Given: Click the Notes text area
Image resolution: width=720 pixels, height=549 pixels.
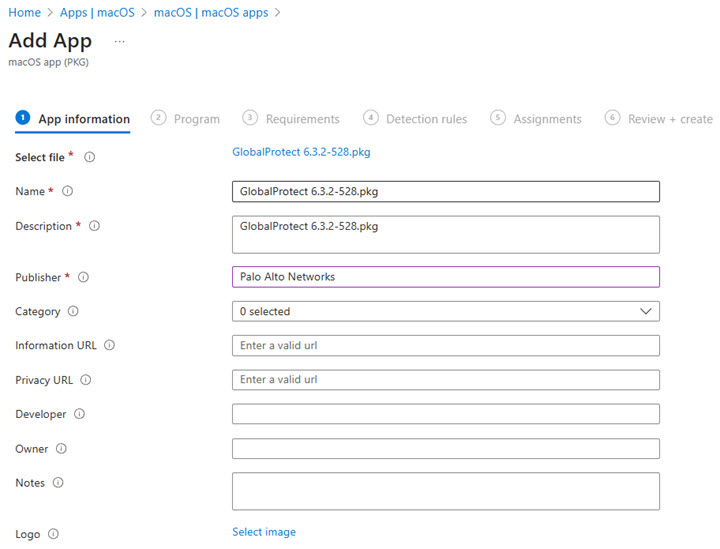Looking at the screenshot, I should [x=445, y=491].
